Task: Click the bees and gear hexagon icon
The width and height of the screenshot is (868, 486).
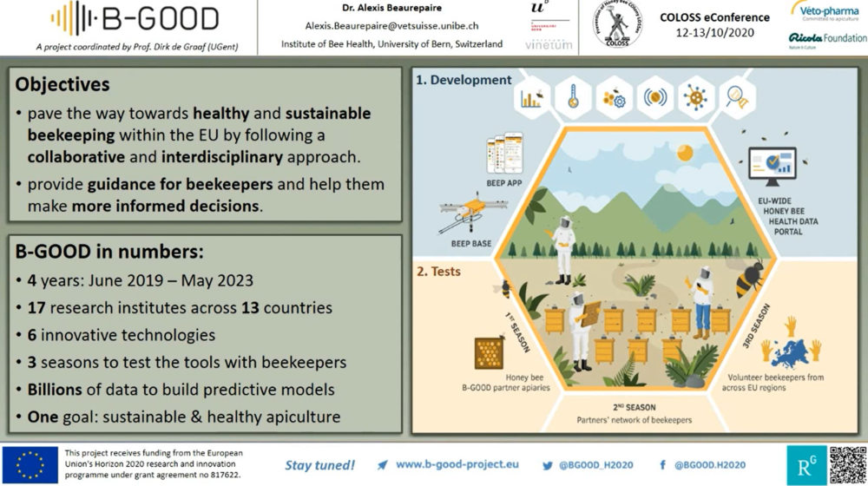Action: (614, 98)
